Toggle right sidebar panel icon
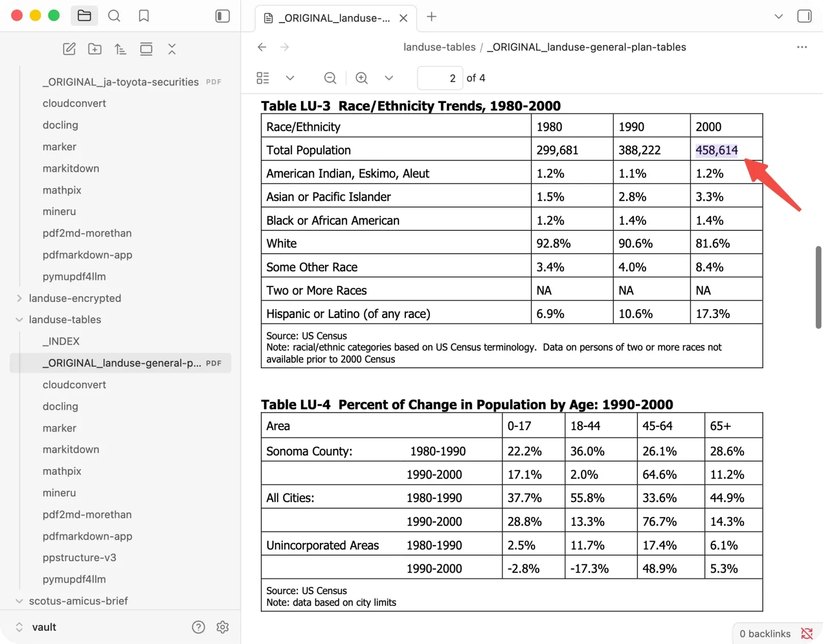The width and height of the screenshot is (823, 644). [804, 16]
